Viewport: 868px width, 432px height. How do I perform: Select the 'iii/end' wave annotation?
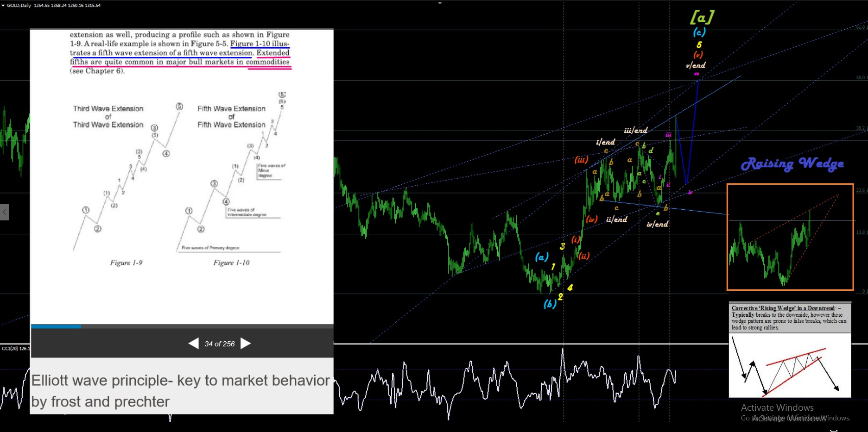[x=636, y=131]
